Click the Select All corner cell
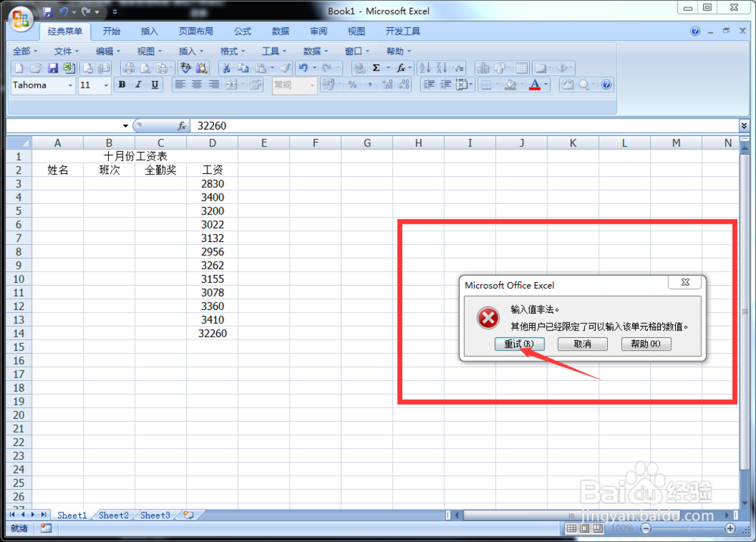The image size is (756, 542). (x=20, y=143)
